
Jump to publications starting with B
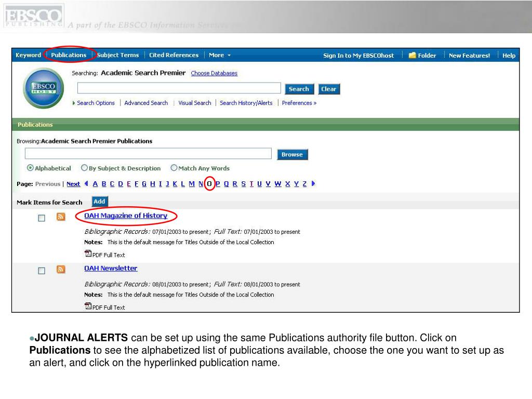point(104,183)
